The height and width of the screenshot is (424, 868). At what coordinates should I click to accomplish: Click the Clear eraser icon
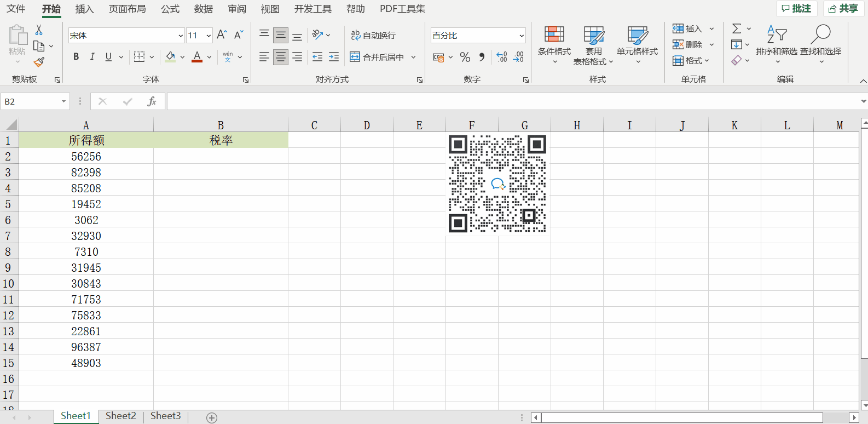pos(737,60)
